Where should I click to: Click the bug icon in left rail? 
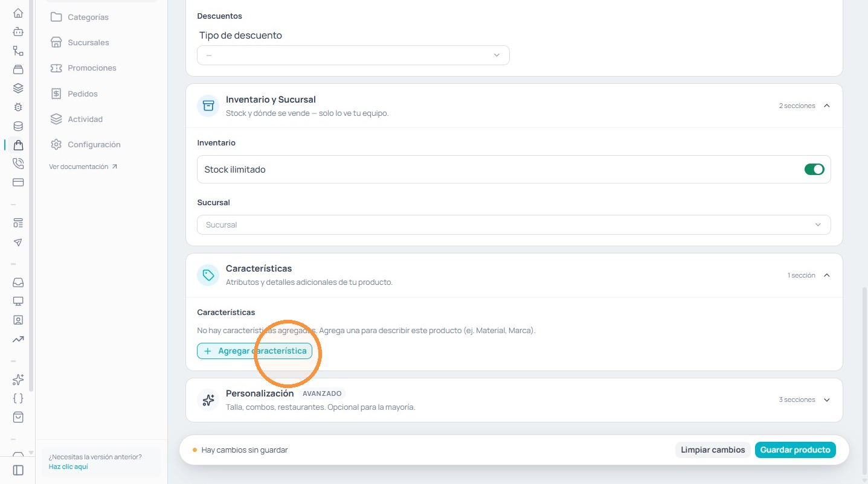pos(18,107)
